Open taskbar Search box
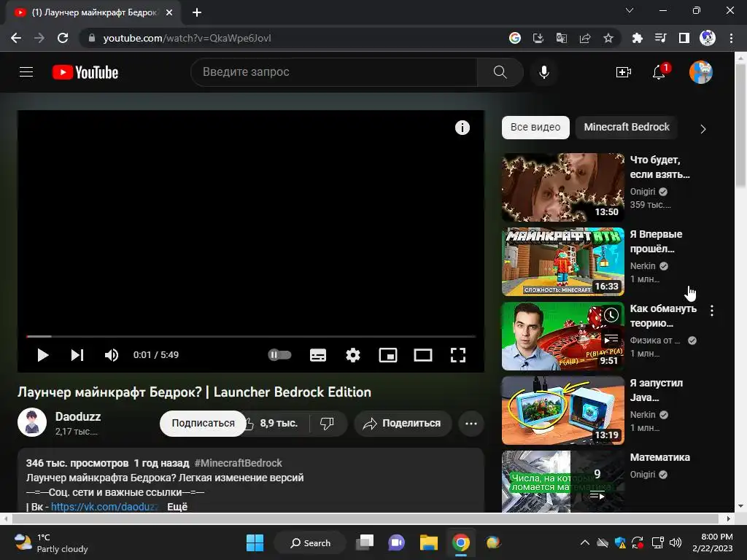Screen dimensions: 747x560 tap(310, 542)
